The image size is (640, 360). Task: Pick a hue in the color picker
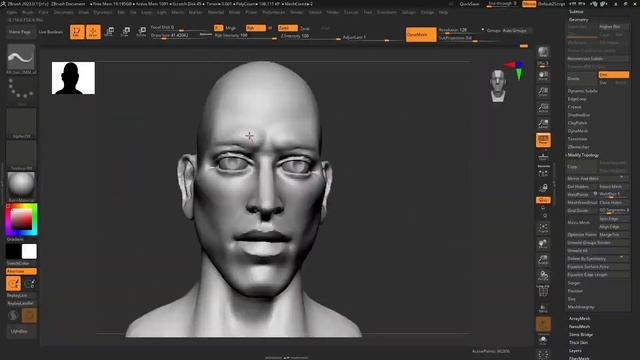pyautogui.click(x=21, y=220)
